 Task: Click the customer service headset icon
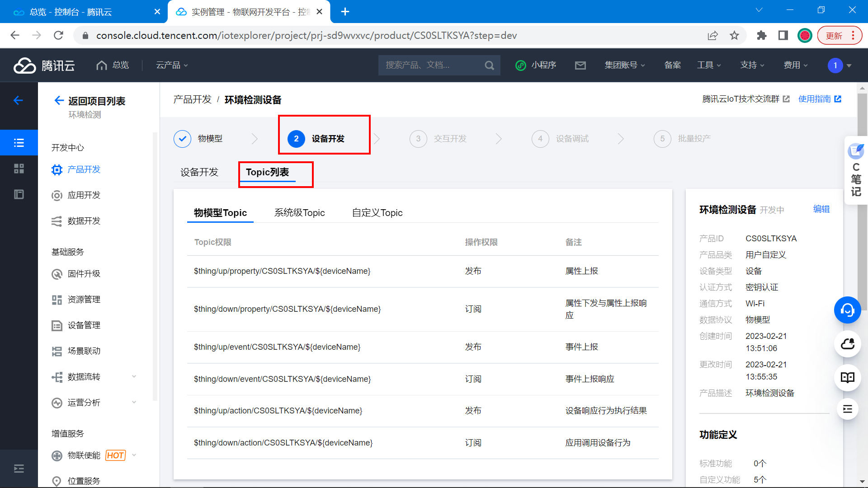(847, 310)
